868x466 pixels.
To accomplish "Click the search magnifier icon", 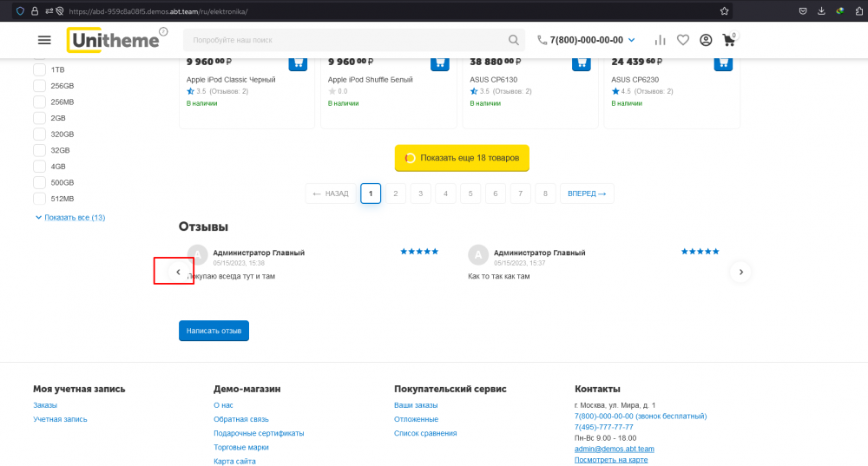I will [x=514, y=40].
